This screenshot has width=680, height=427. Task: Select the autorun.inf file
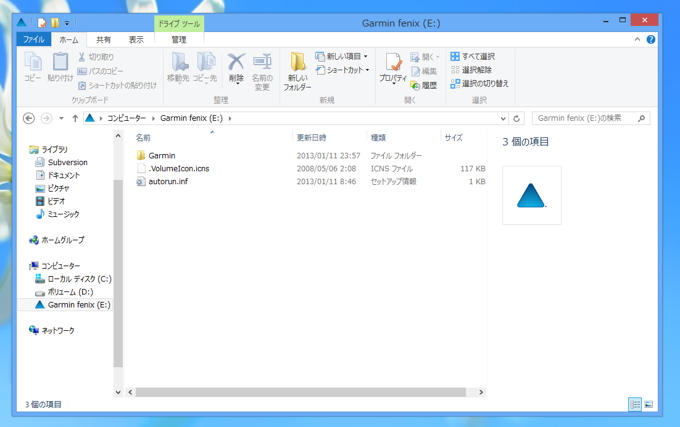pyautogui.click(x=162, y=181)
